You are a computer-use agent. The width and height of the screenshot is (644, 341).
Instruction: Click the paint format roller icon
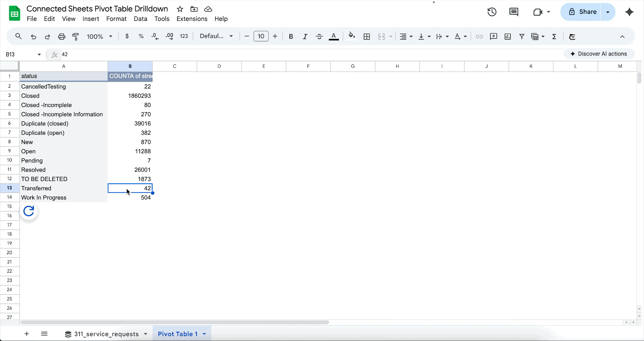(x=76, y=37)
